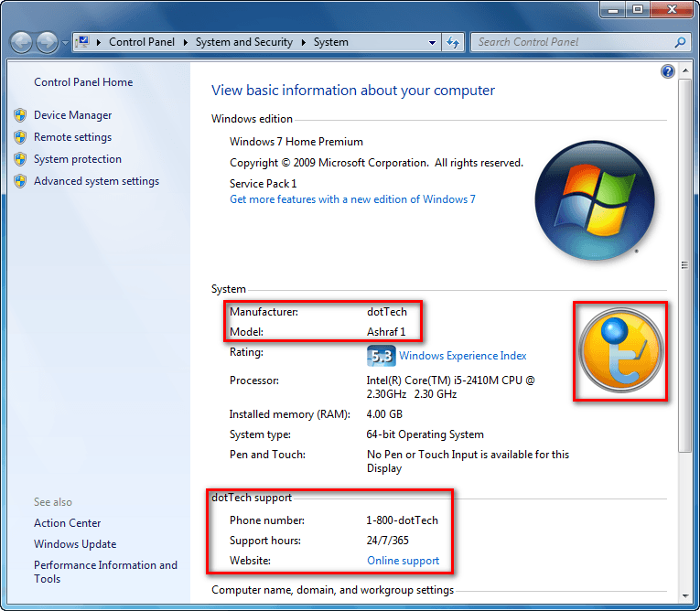Open address bar previous locations dropdown
The width and height of the screenshot is (700, 611).
click(432, 43)
